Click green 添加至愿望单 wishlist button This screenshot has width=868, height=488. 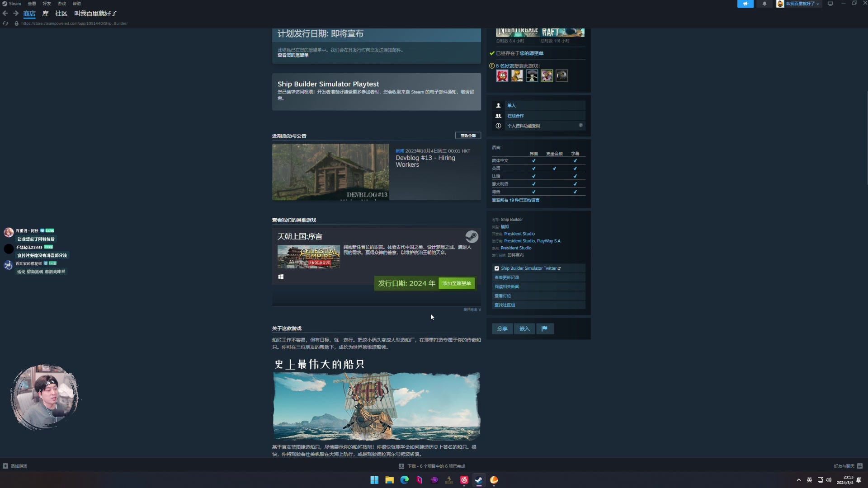coord(456,283)
